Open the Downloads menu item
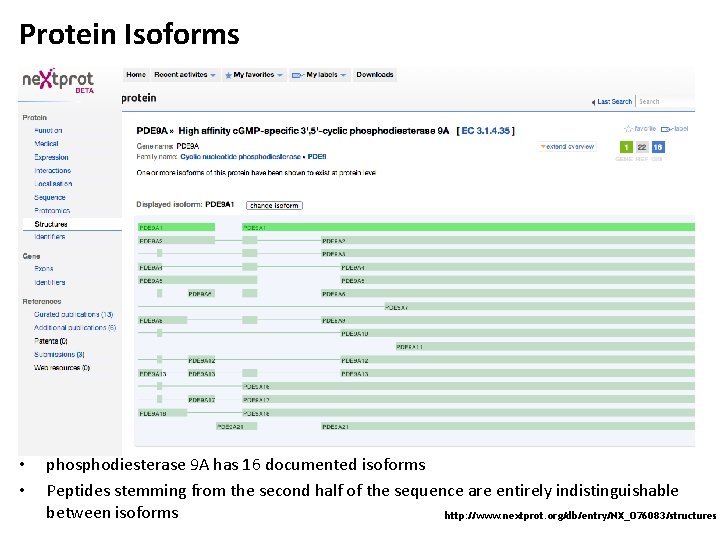Viewport: 720px width, 540px height. click(x=375, y=75)
